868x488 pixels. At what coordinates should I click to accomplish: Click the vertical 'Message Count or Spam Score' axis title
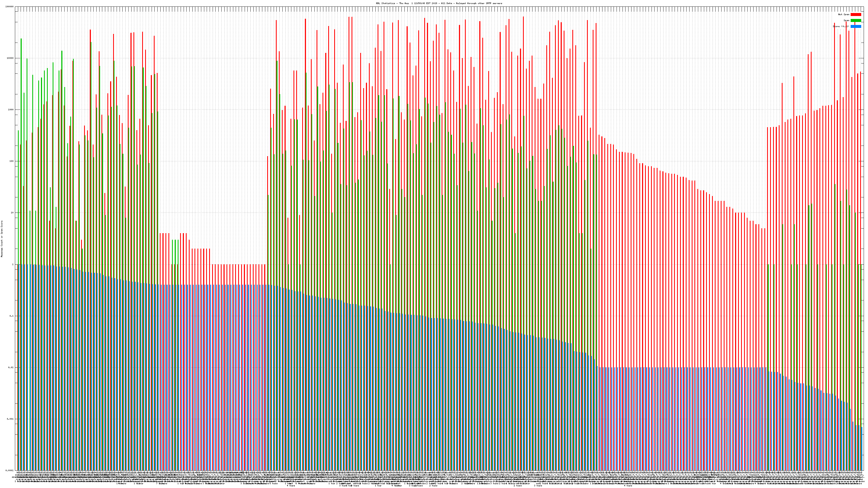(x=2, y=239)
